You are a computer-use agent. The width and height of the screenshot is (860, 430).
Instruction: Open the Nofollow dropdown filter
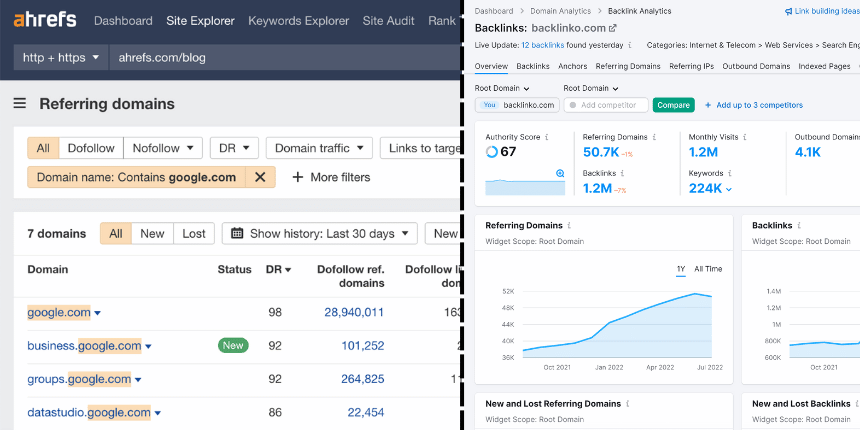pos(163,148)
